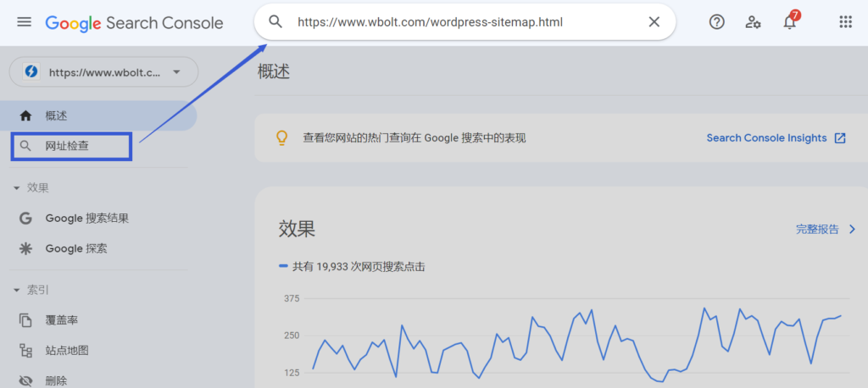Click magnifier icon beside 网址检查

coord(25,146)
